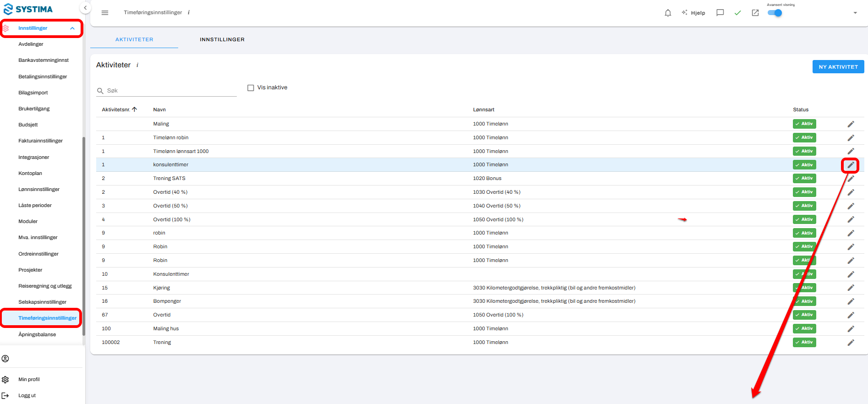This screenshot has width=868, height=404.
Task: Edit the Bompenger activity
Action: (851, 301)
